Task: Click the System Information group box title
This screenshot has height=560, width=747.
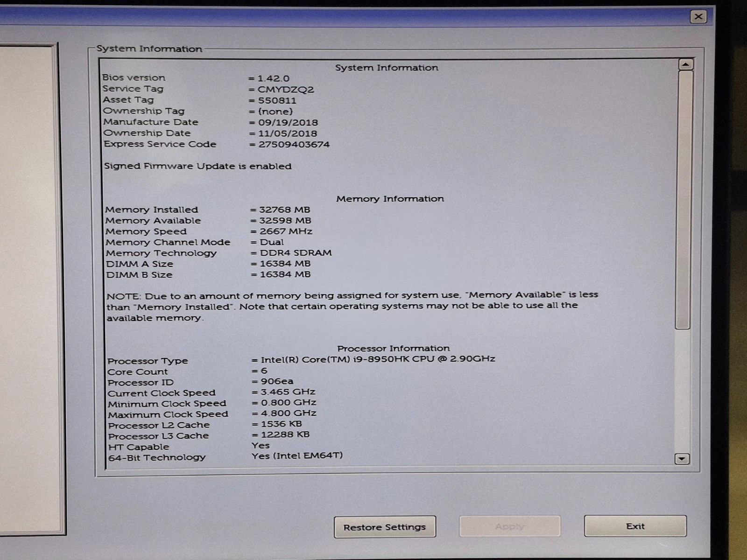Action: tap(149, 49)
